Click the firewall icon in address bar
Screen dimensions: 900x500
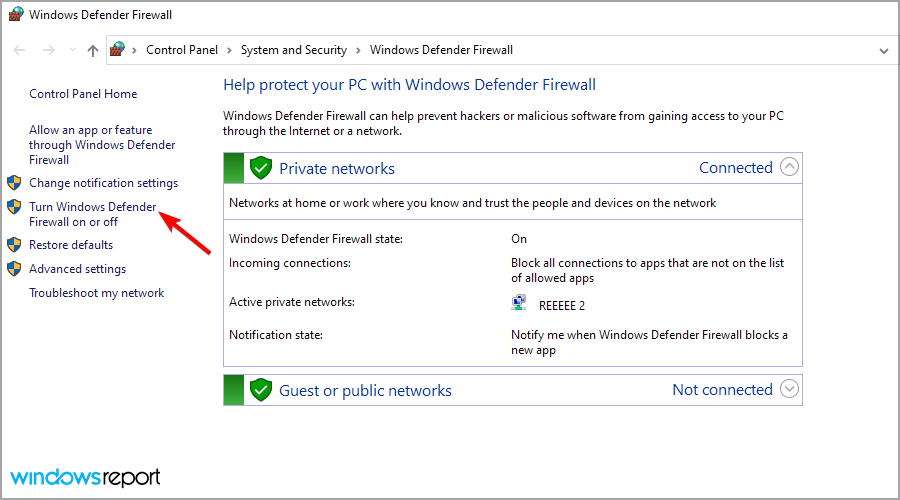117,49
